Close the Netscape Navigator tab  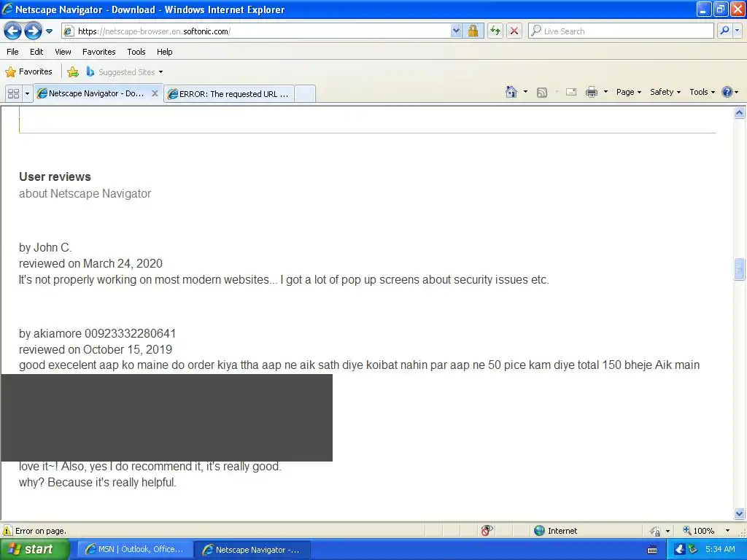click(155, 93)
